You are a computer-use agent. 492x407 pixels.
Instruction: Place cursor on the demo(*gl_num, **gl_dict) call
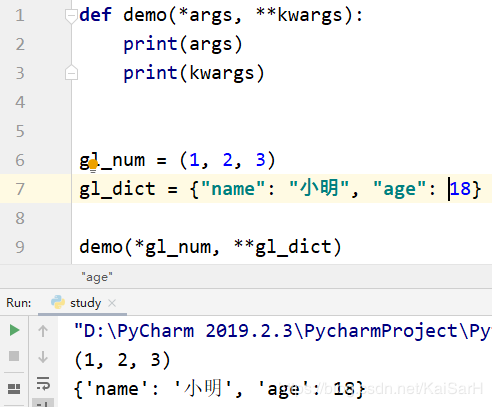[210, 247]
